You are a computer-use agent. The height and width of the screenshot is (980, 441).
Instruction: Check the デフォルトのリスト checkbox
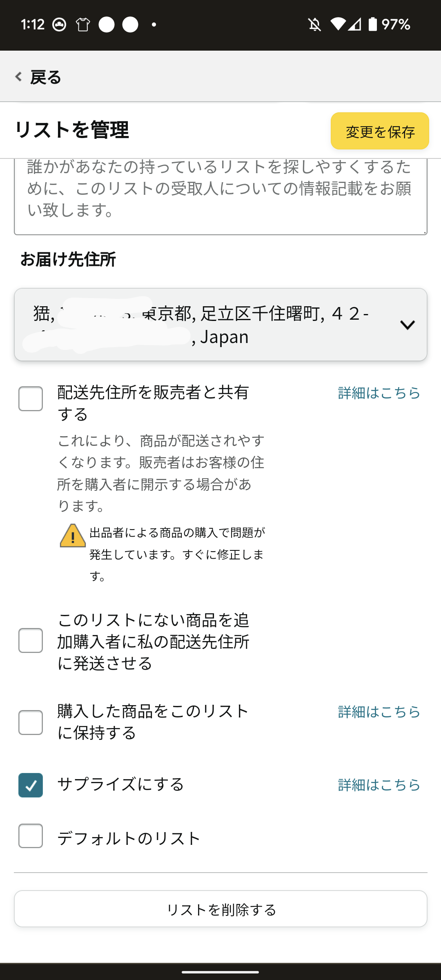[31, 836]
